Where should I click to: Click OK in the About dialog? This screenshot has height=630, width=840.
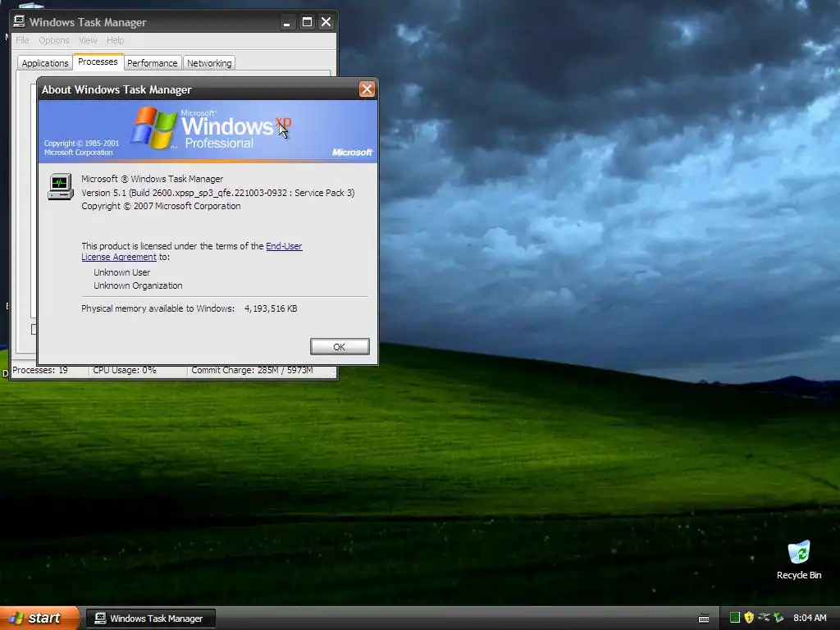tap(340, 347)
